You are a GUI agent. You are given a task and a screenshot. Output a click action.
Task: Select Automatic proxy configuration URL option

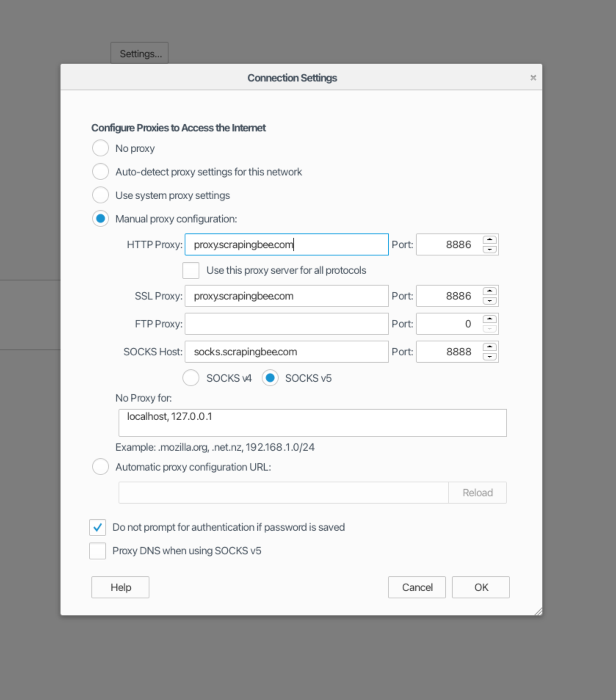coord(101,467)
